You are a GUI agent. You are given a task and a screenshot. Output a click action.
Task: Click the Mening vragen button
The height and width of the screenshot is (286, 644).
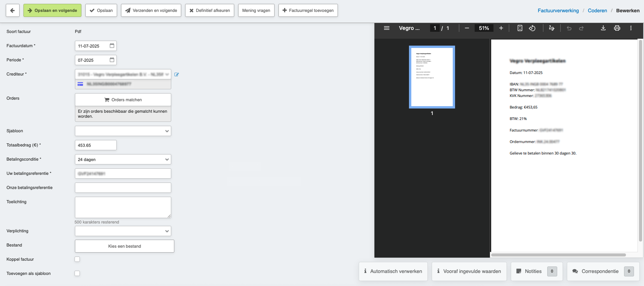coord(256,10)
